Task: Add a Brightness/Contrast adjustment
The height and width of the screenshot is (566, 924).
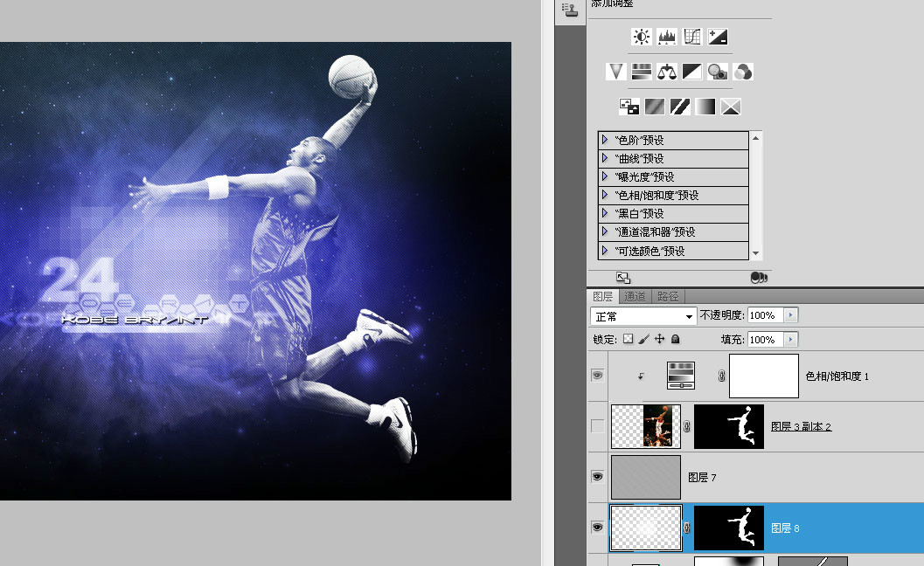Action: point(641,37)
